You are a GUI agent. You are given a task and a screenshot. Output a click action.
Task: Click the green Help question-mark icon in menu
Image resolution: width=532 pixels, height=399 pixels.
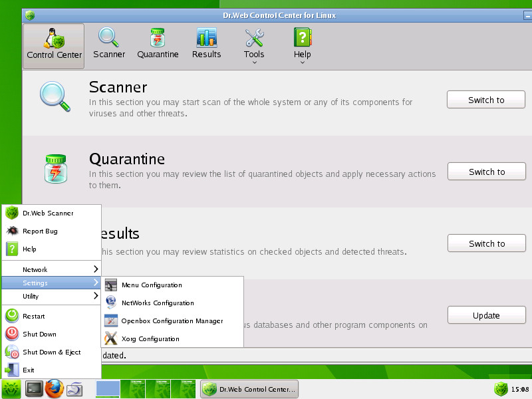tap(12, 249)
